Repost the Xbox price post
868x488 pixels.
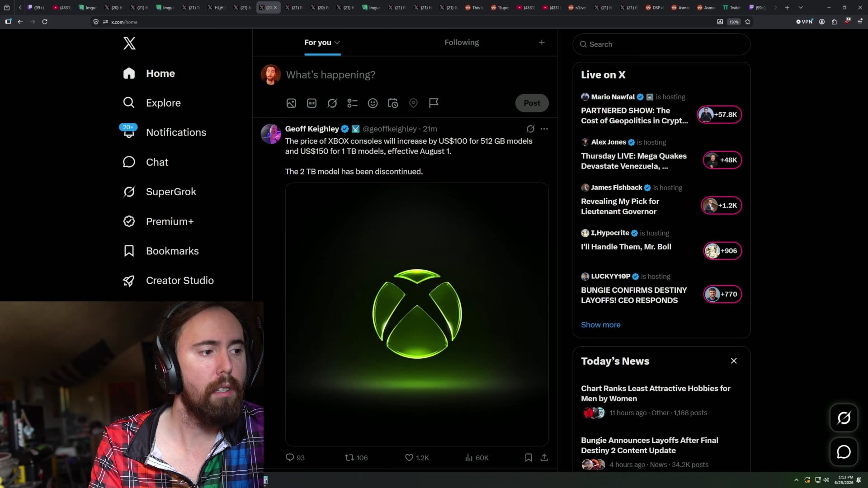[x=356, y=458]
